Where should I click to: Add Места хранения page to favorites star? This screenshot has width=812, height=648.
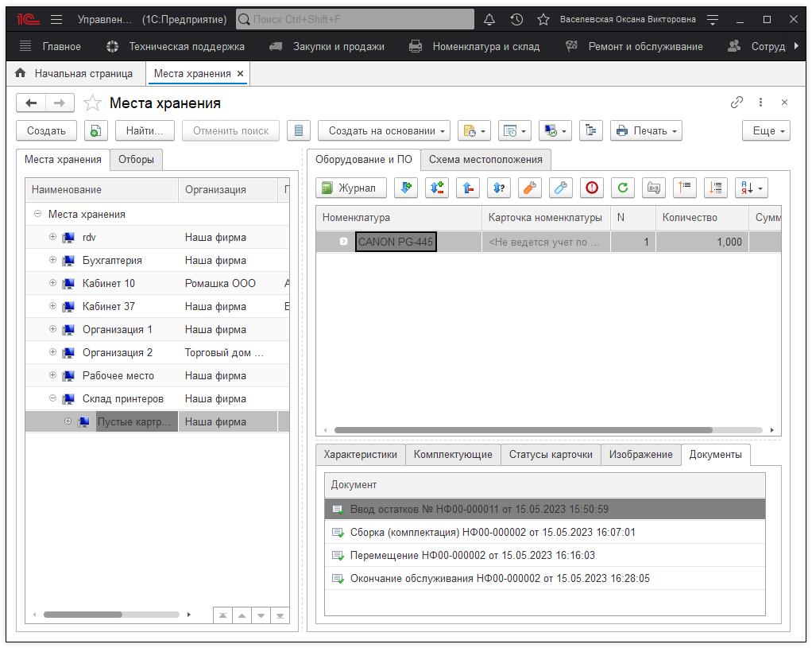92,103
